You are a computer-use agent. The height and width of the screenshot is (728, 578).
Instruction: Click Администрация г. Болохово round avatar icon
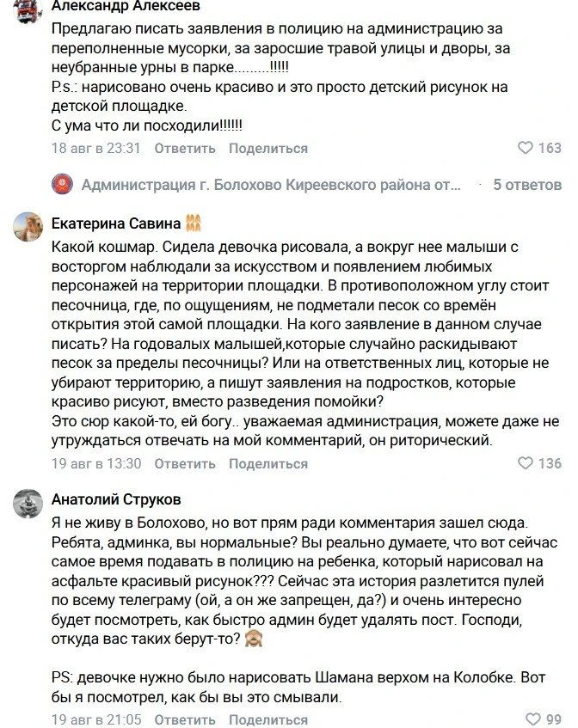[62, 184]
